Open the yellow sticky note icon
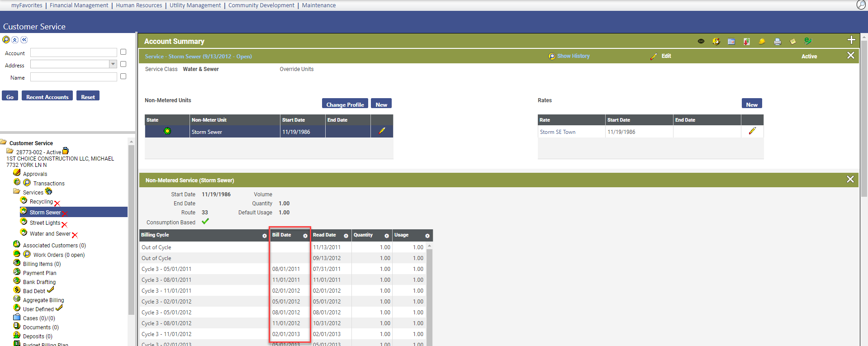The height and width of the screenshot is (346, 868). point(792,42)
